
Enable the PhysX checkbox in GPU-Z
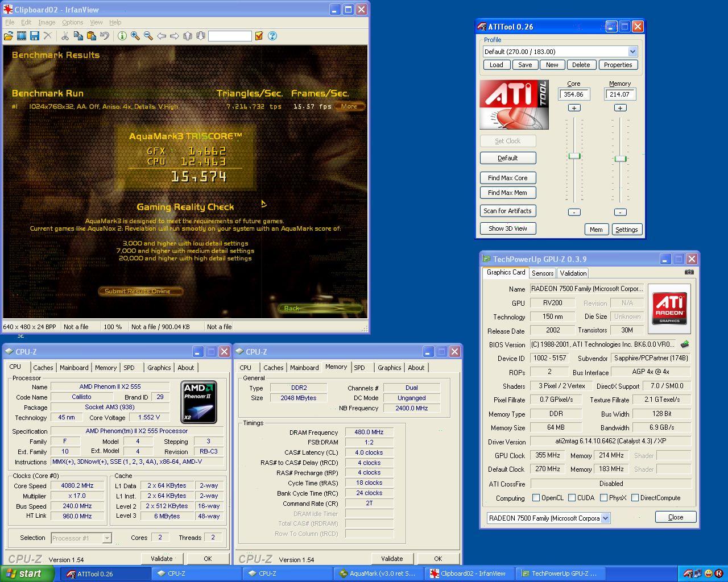point(603,498)
